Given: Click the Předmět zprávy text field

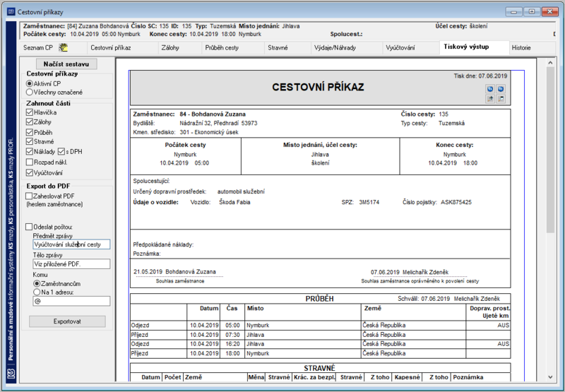Looking at the screenshot, I should click(x=71, y=244).
